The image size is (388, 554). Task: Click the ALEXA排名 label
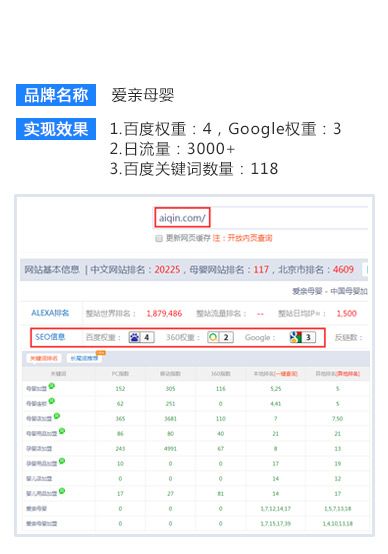tap(50, 313)
